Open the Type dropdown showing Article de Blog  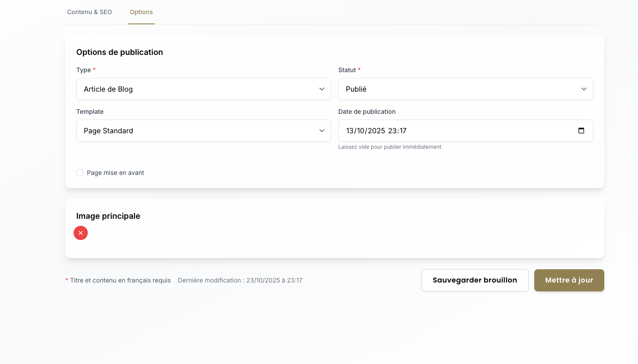click(195, 89)
